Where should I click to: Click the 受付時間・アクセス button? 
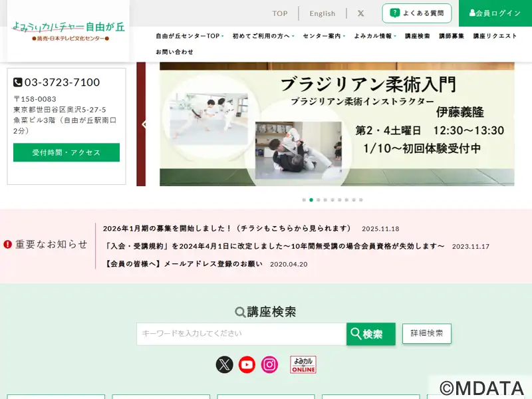[x=66, y=152]
